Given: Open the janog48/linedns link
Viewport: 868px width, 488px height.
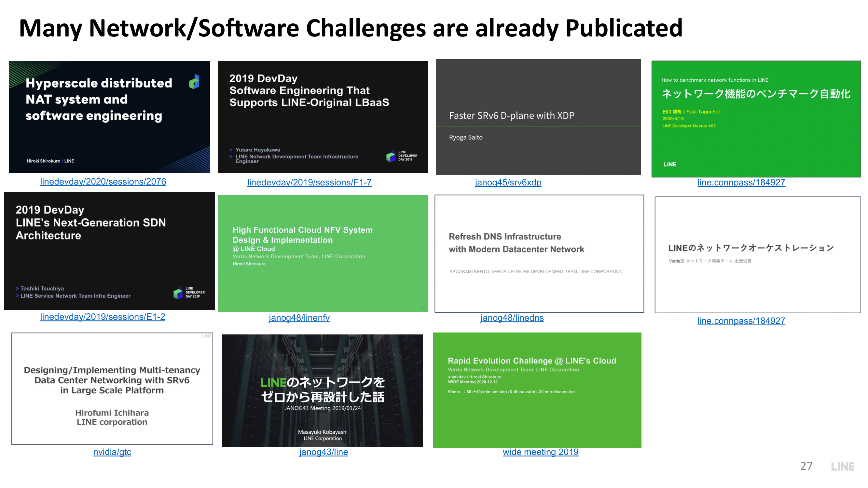Looking at the screenshot, I should 512,318.
